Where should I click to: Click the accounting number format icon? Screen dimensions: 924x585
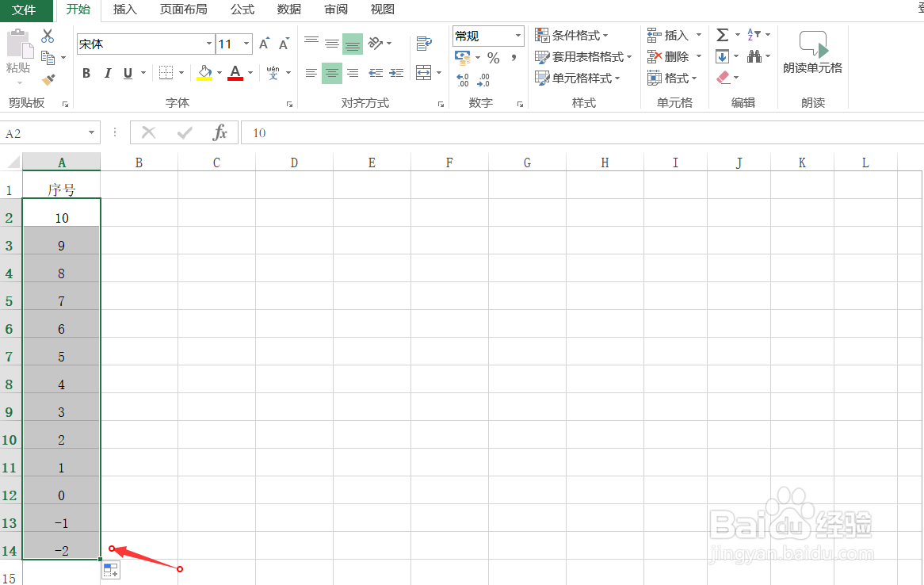pos(463,57)
